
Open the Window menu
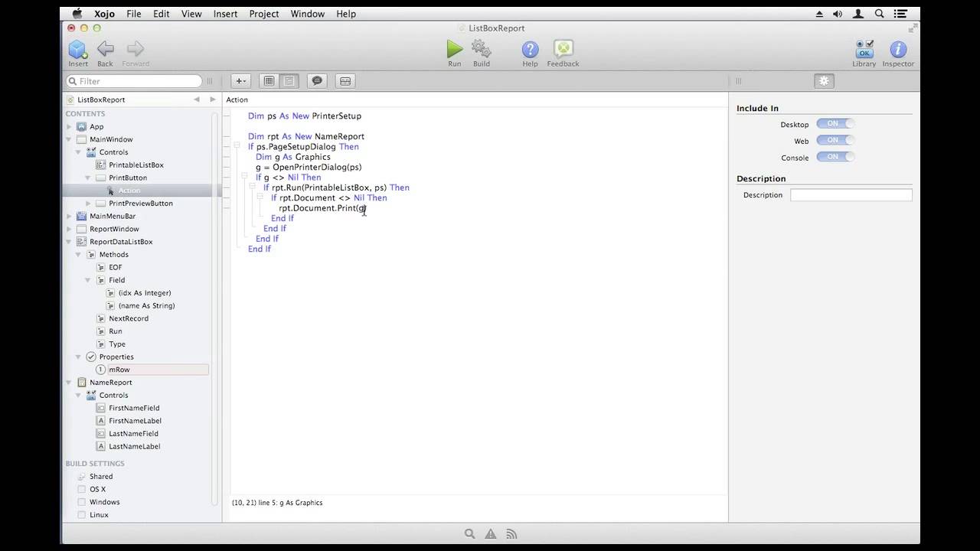point(308,14)
